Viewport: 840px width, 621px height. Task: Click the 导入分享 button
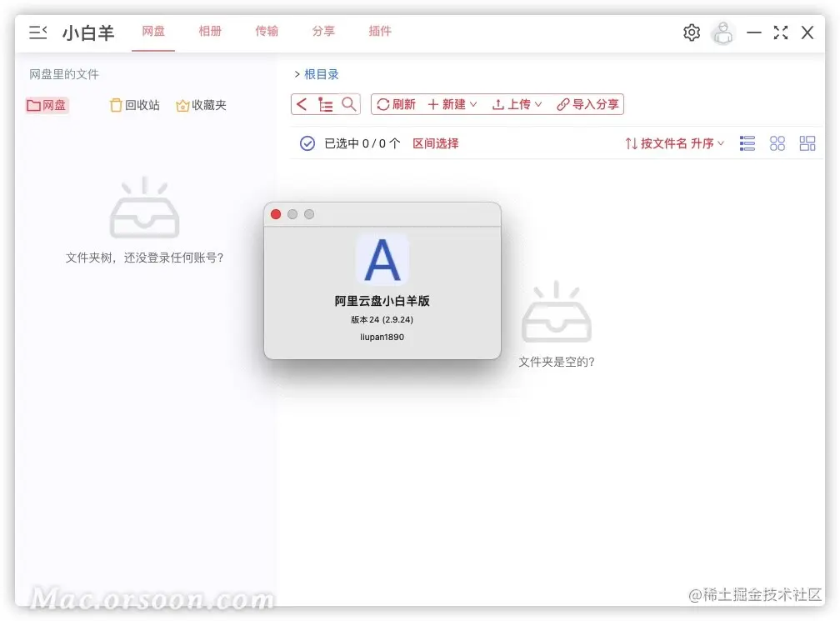[x=587, y=104]
